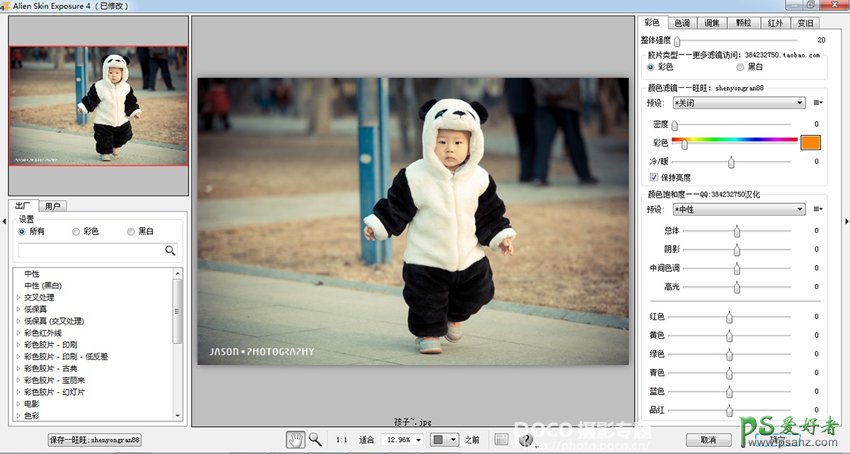Click the 冷/暖 slider handle
Viewport: 850px width, 454px height.
tap(731, 162)
